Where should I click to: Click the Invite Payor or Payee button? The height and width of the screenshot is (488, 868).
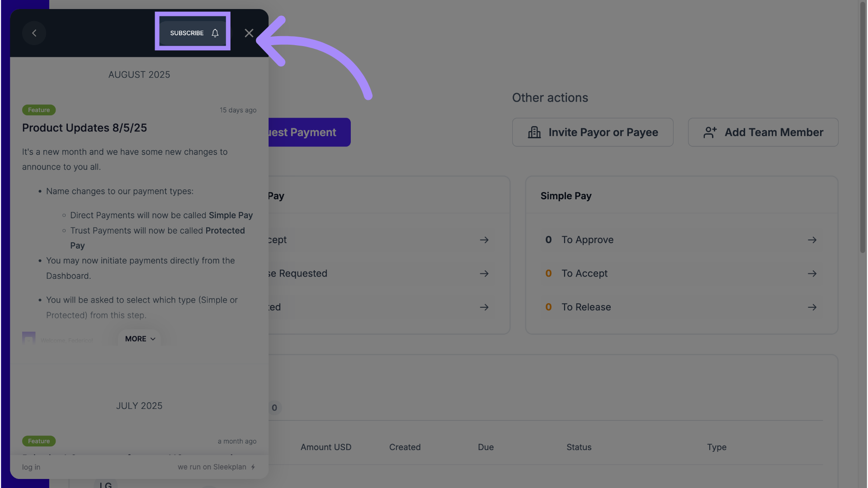[x=592, y=132]
